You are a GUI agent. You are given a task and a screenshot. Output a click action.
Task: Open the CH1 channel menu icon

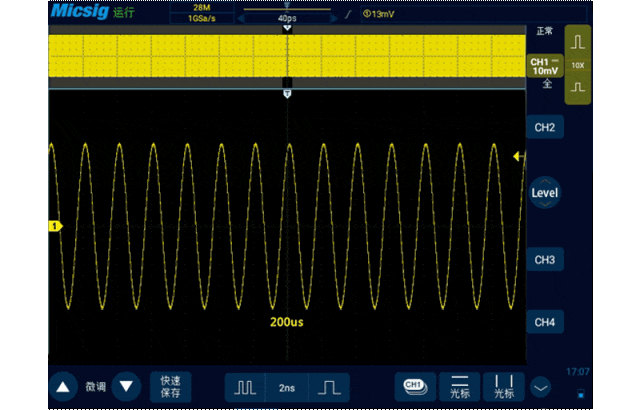coord(415,387)
